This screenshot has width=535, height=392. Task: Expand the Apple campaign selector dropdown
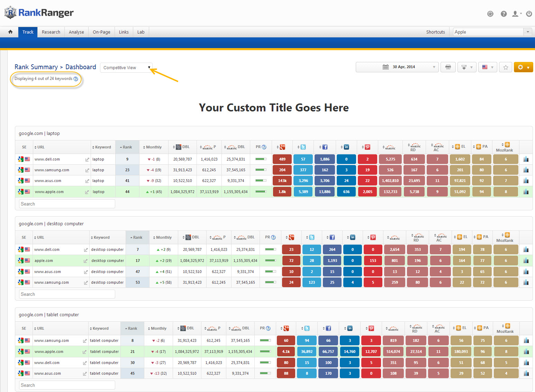pos(527,32)
